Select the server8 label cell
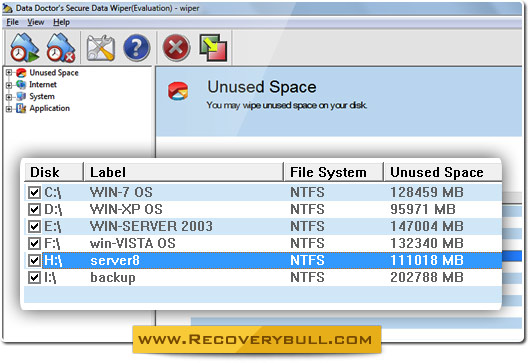Viewport: 528px width, 363px height. point(115,261)
